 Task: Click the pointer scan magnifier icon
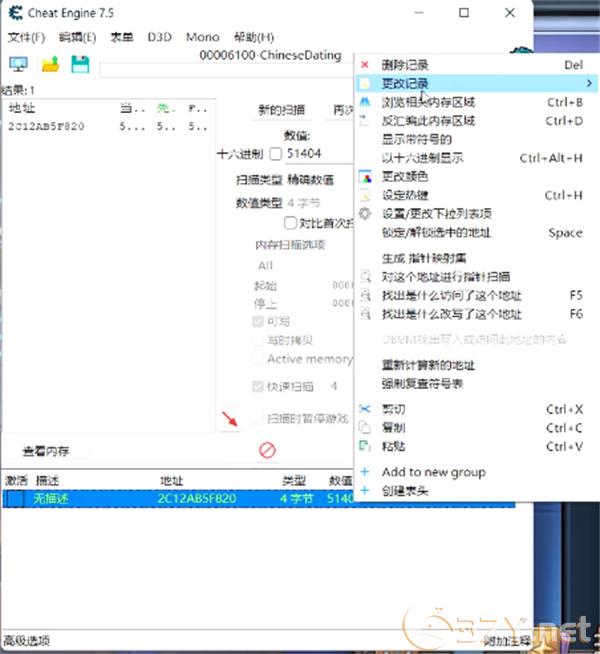click(x=365, y=277)
